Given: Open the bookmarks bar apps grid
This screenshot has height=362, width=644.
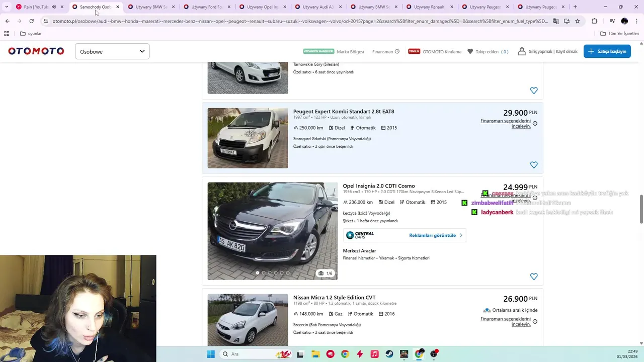Looking at the screenshot, I should (7, 34).
